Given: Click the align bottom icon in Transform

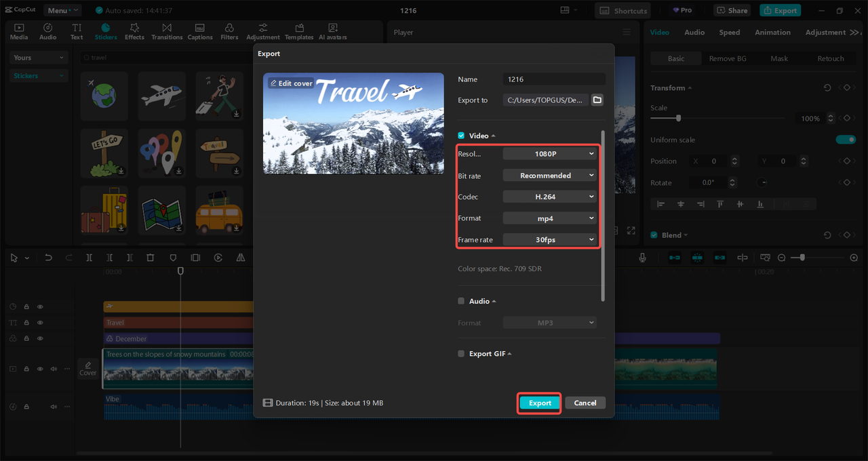Looking at the screenshot, I should pos(760,204).
